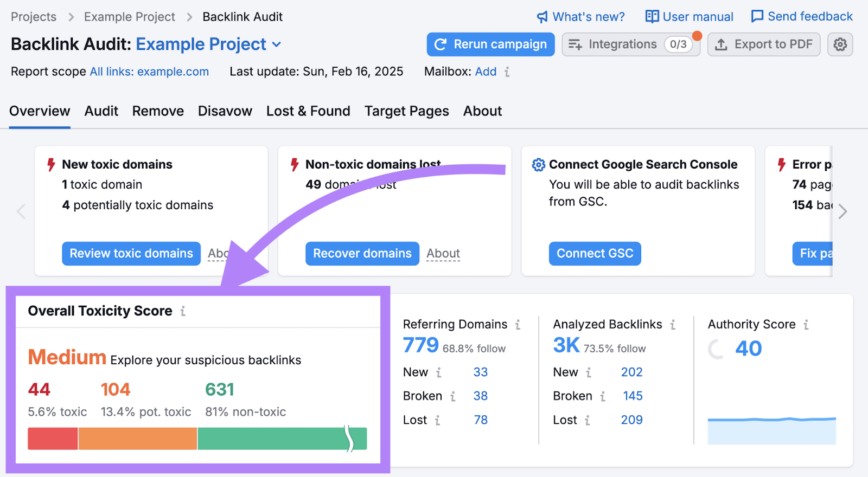This screenshot has height=477, width=868.
Task: Click the What's new megaphone icon
Action: point(542,17)
